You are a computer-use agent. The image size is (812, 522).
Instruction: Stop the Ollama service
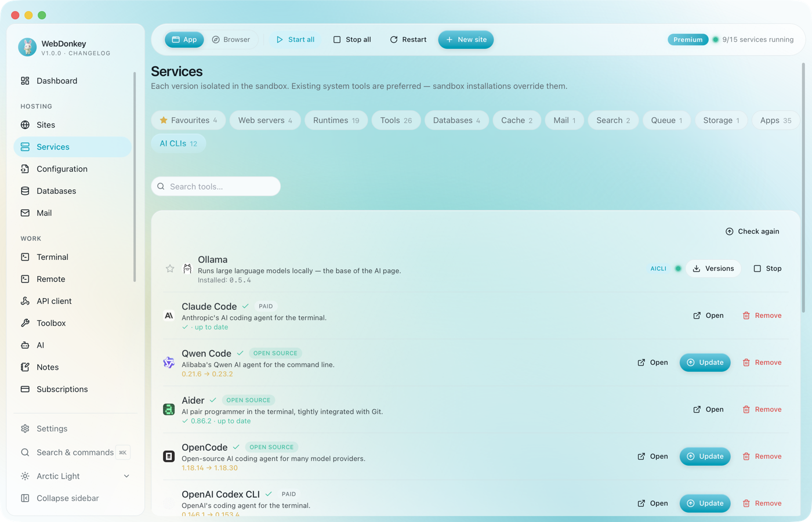[767, 269]
